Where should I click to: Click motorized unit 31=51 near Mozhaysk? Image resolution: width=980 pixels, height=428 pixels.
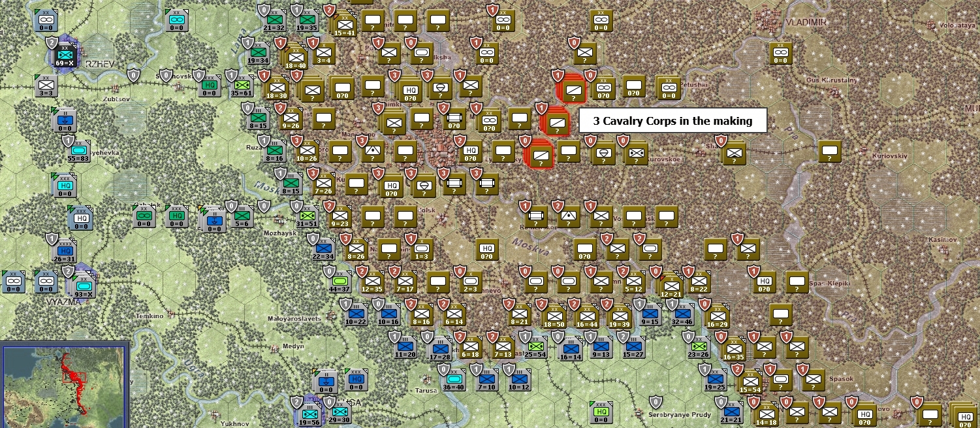[308, 216]
